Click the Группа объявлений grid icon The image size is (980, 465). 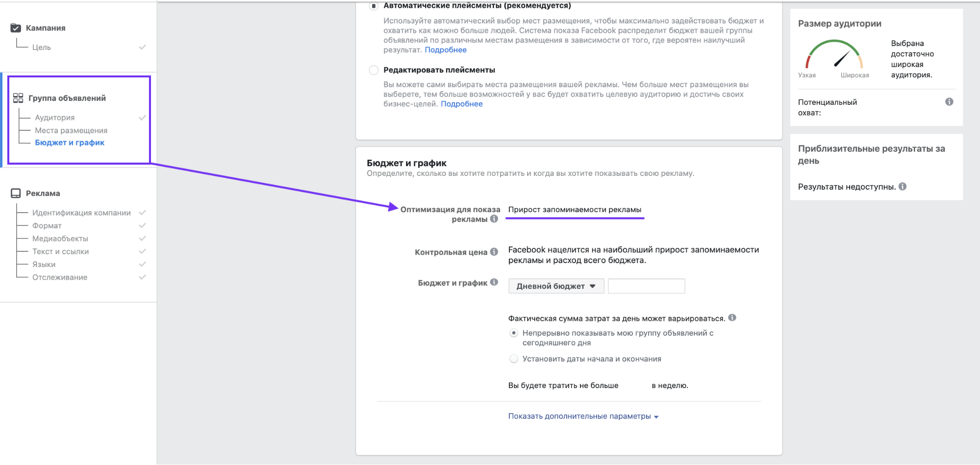click(18, 98)
